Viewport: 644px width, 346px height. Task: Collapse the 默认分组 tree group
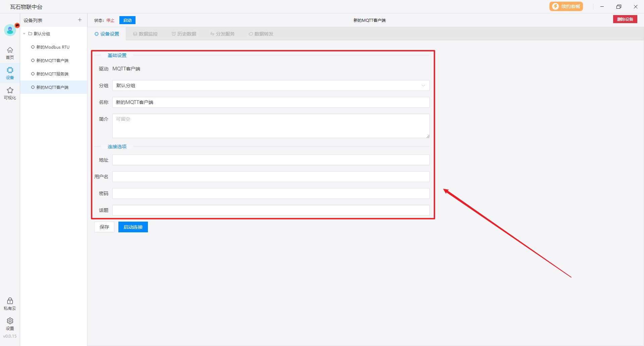(24, 34)
